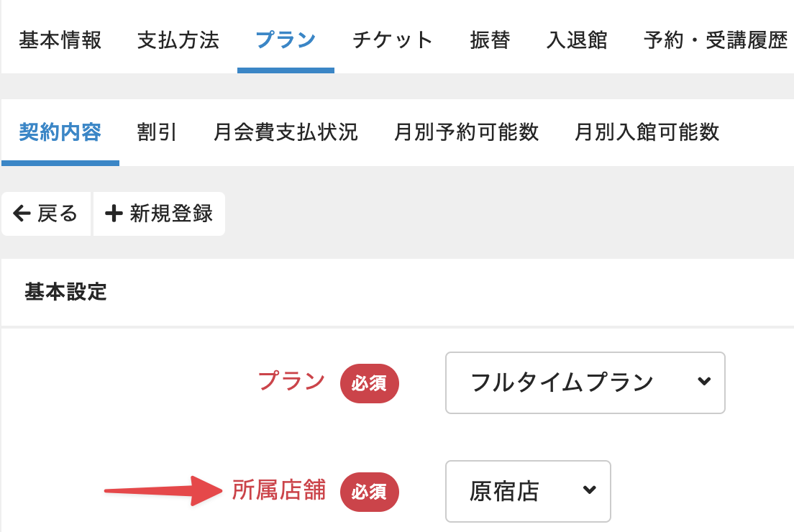Screen dimensions: 794x532
Task: Click 新規登録 to register new entry
Action: [x=158, y=214]
